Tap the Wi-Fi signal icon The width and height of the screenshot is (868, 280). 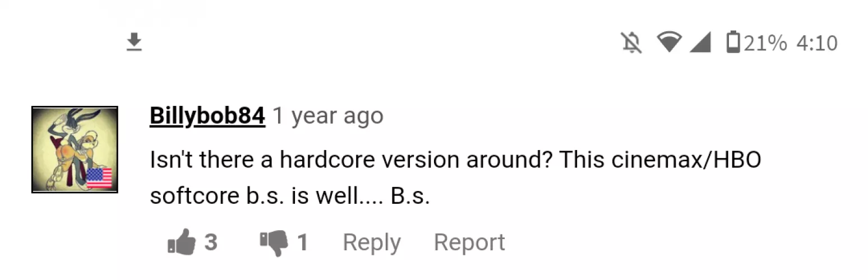click(x=669, y=43)
